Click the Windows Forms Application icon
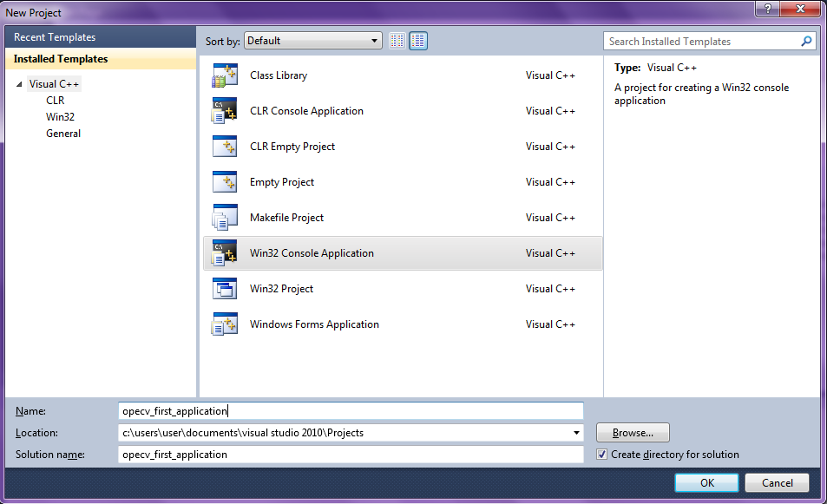Screen dimensions: 827x504 point(225,324)
